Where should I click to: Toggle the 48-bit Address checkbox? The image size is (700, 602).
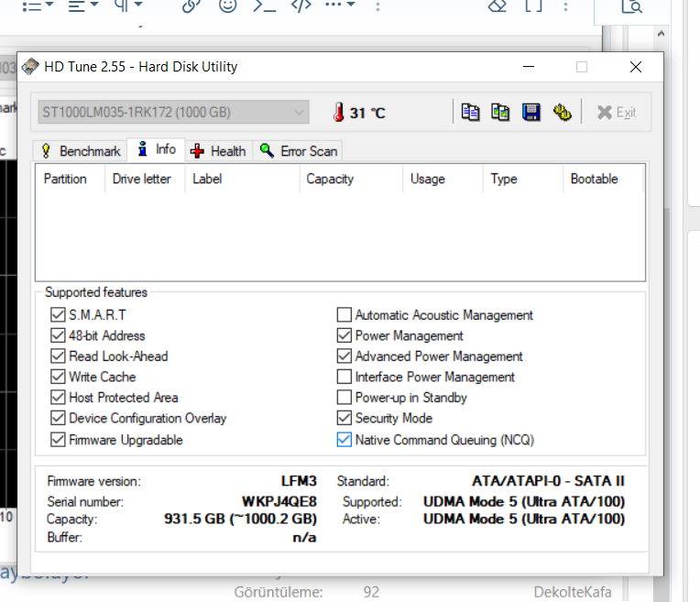(58, 335)
